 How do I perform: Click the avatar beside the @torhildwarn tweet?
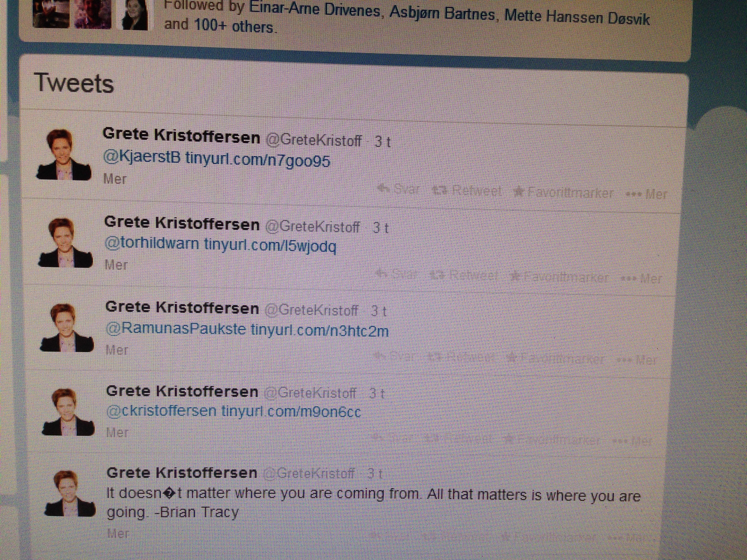(x=65, y=243)
